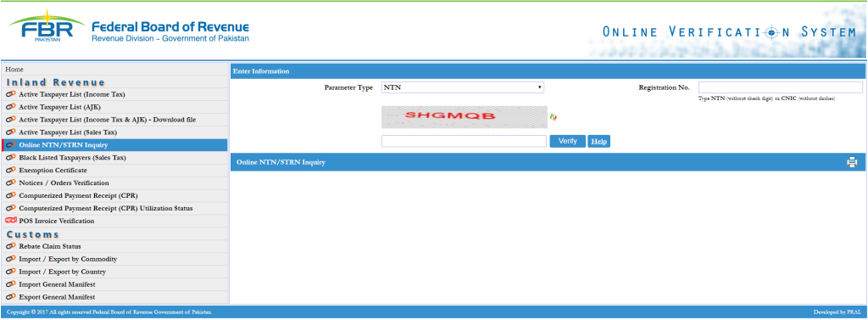Click the Online Verification System banner title
Screen dimensions: 868x320
pyautogui.click(x=729, y=32)
